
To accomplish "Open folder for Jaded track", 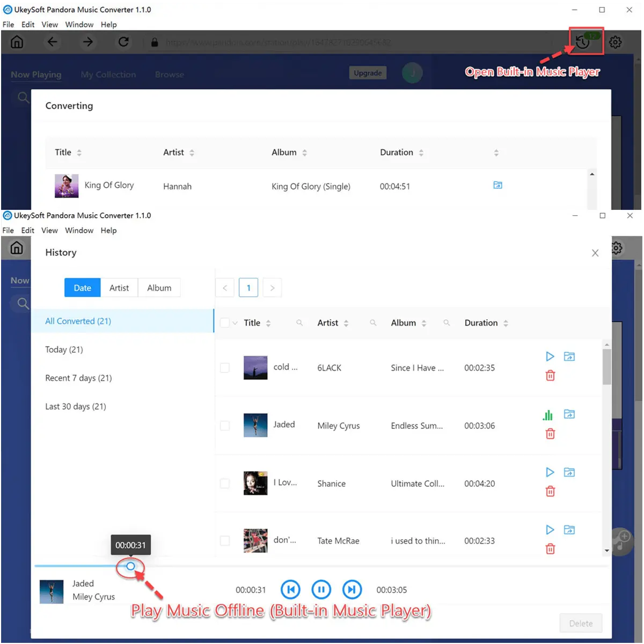I will (x=569, y=414).
